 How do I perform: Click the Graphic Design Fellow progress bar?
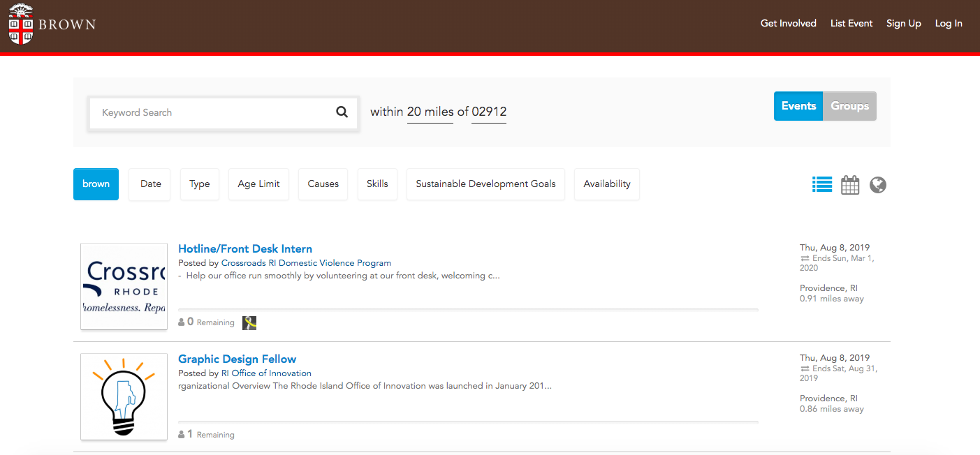[468, 422]
